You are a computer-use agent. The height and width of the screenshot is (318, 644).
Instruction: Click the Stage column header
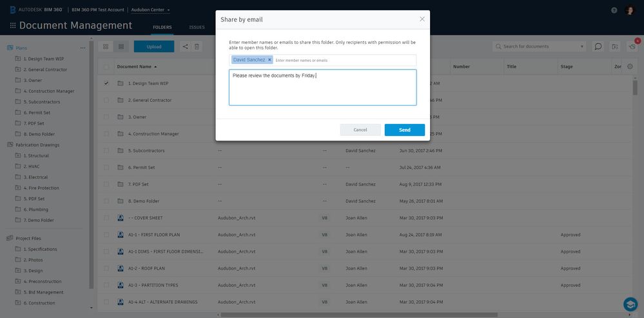567,66
